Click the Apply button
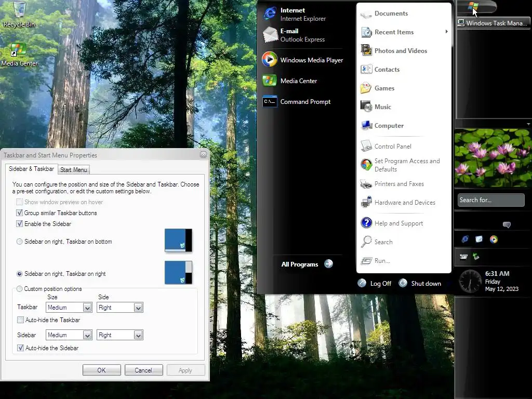The image size is (532, 399). pyautogui.click(x=185, y=370)
